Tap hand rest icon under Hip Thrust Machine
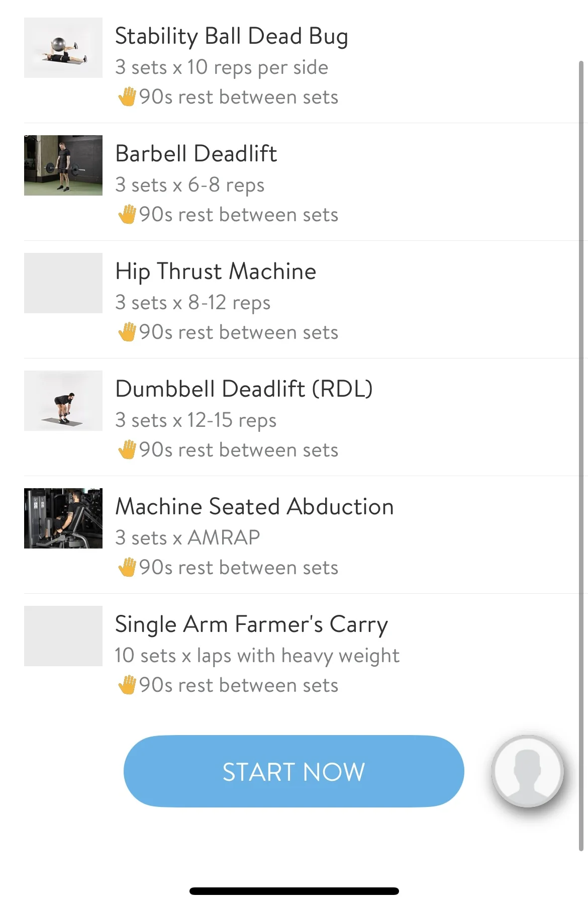Image resolution: width=588 pixels, height=907 pixels. (127, 332)
